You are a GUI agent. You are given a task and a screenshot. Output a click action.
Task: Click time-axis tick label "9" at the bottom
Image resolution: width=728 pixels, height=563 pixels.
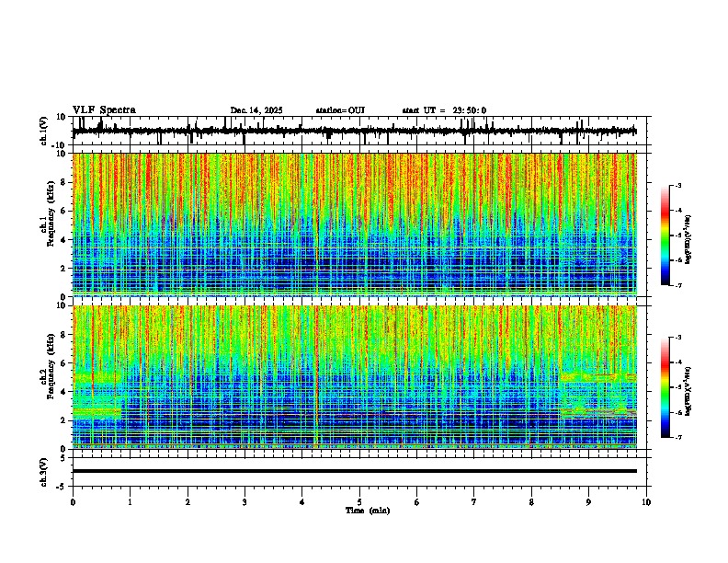point(588,502)
